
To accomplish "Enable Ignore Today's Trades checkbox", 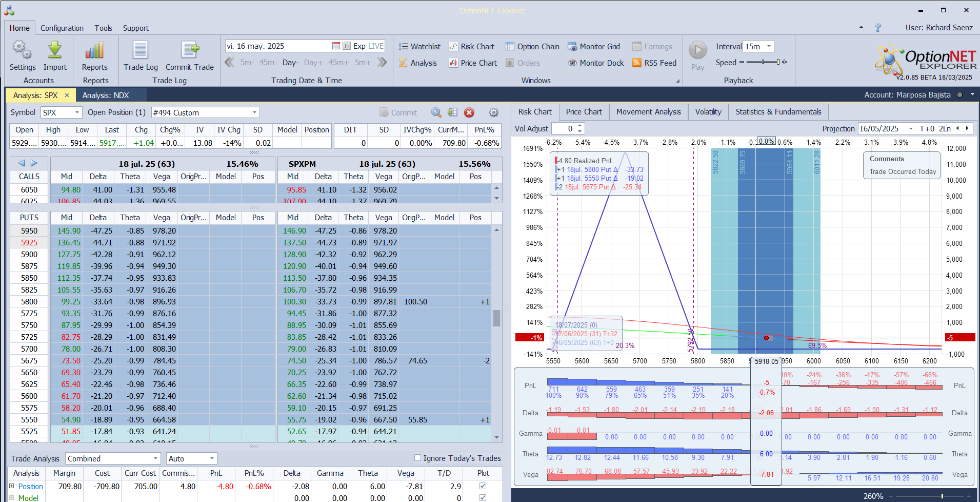I will (417, 458).
